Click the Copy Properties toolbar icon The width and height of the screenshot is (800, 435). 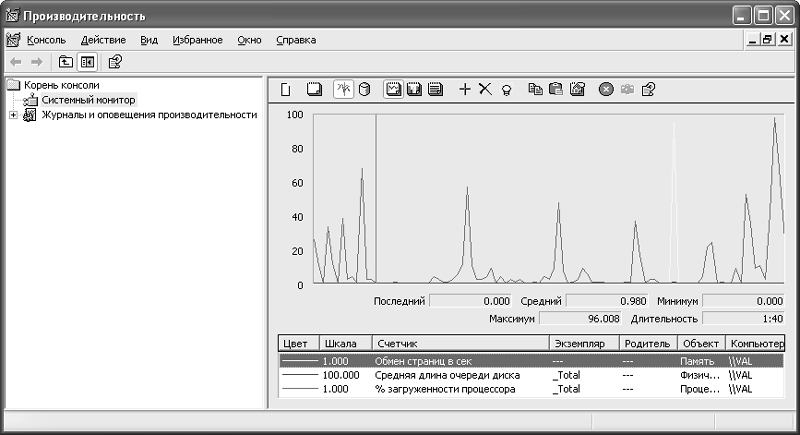[535, 89]
